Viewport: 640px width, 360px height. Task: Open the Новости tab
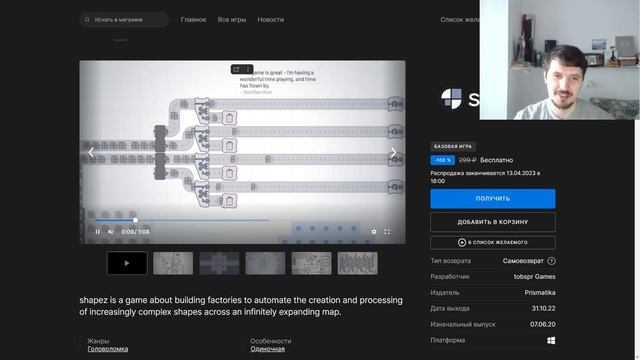click(271, 20)
